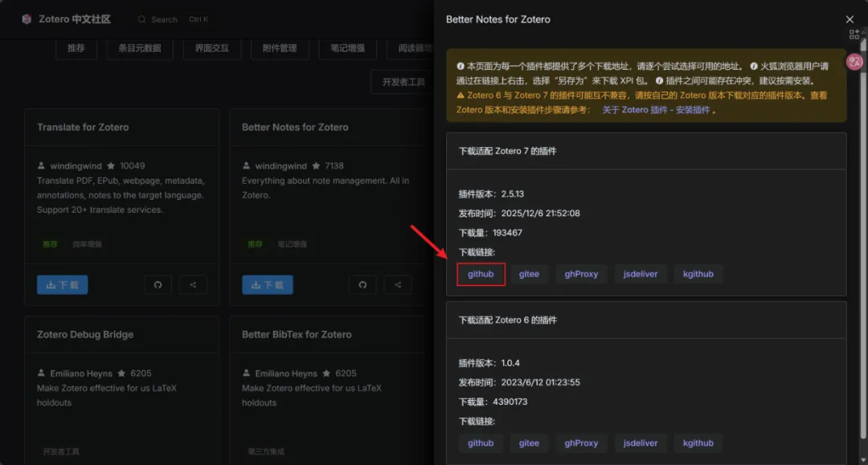This screenshot has height=465, width=868.
Task: Click jsdeliver link for Zotero 6 plugin
Action: [x=641, y=443]
